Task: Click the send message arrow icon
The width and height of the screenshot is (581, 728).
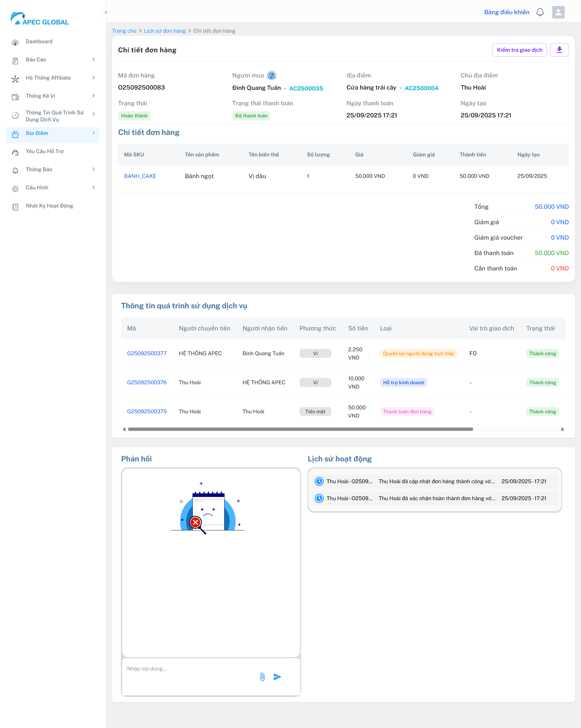Action: (277, 677)
